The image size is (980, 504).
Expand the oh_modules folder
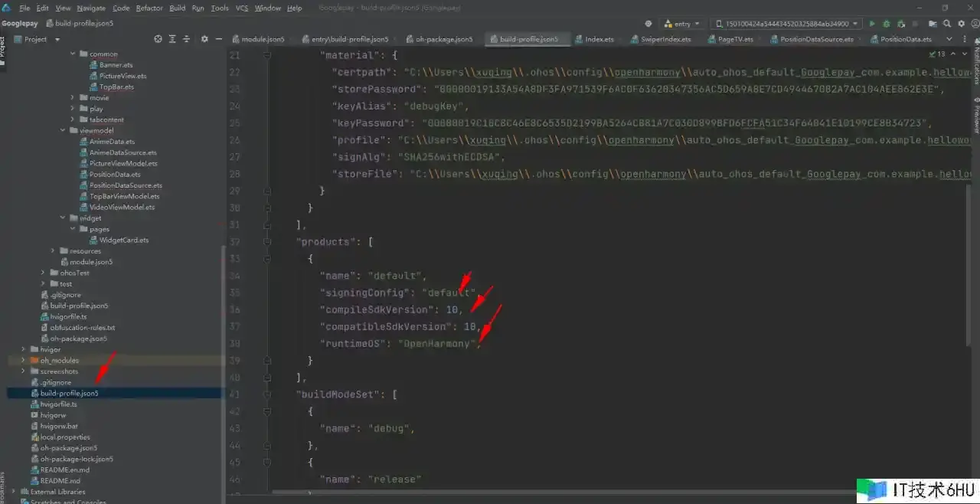[x=24, y=360]
